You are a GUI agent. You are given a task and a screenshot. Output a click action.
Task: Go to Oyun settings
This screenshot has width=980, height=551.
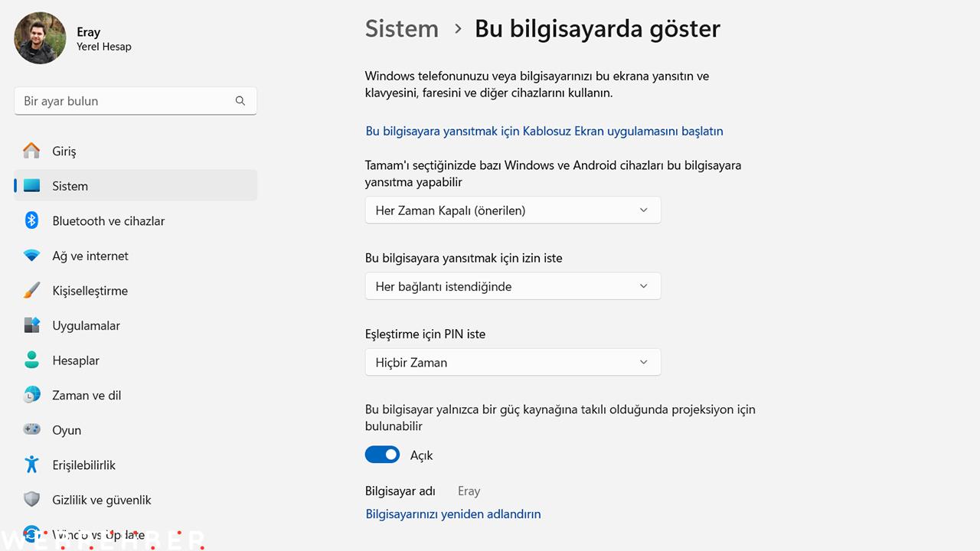(136, 430)
